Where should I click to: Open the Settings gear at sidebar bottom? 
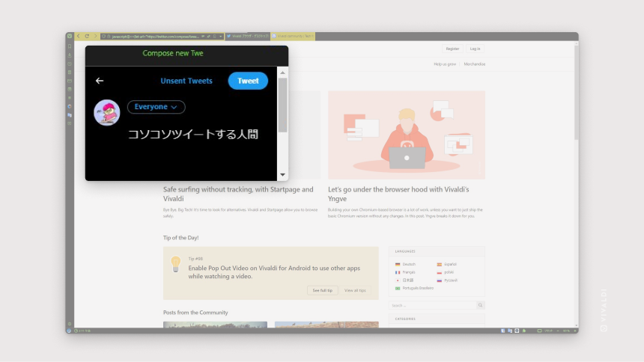pos(70,324)
